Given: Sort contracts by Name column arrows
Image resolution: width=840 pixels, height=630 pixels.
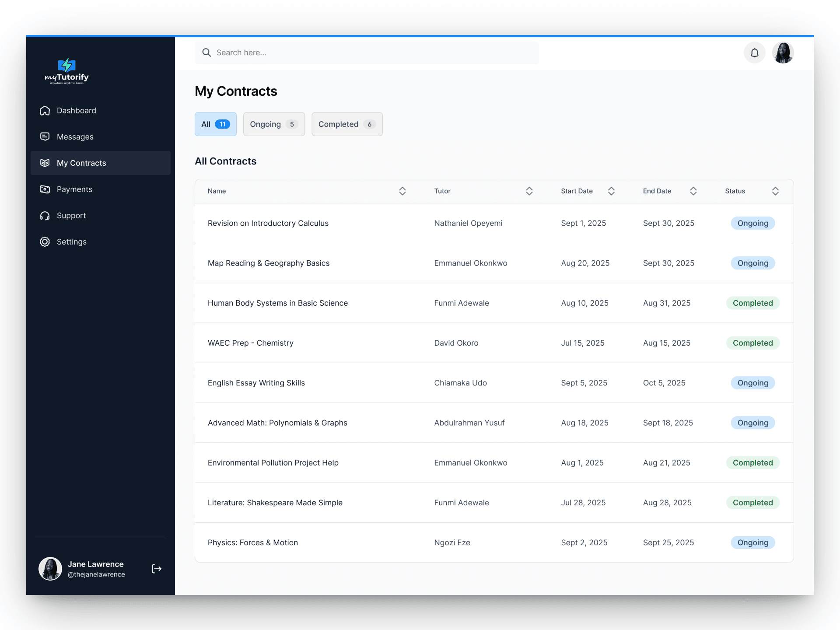Looking at the screenshot, I should [x=402, y=191].
